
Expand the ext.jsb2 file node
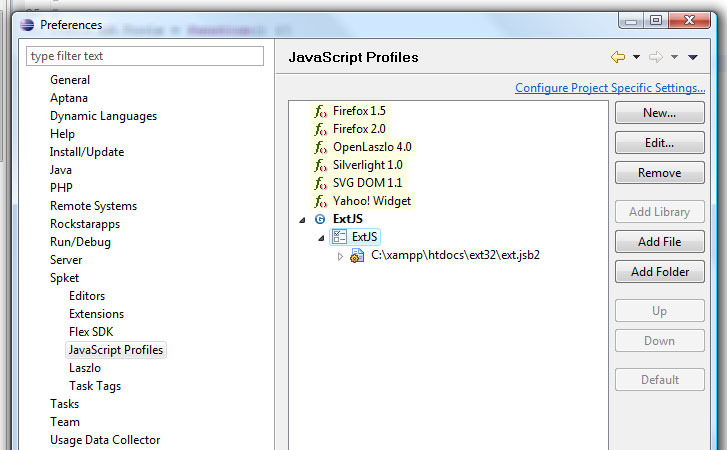[x=340, y=255]
